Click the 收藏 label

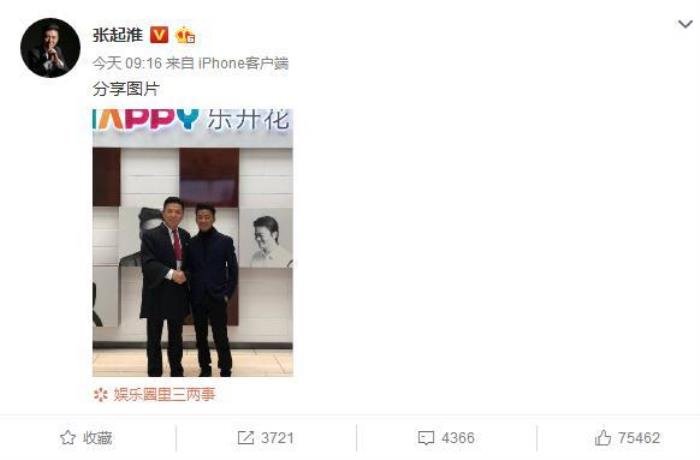tap(97, 438)
